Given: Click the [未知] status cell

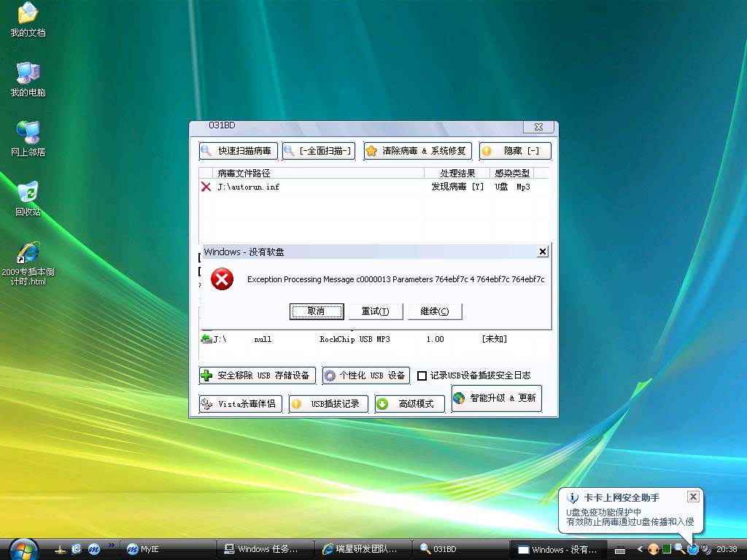Looking at the screenshot, I should (494, 339).
